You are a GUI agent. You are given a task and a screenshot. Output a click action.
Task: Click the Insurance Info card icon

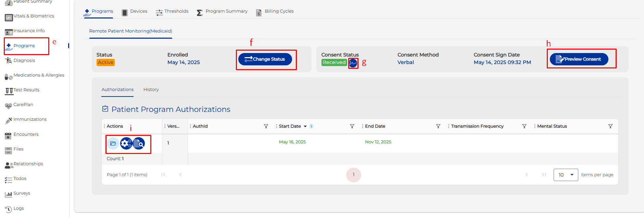click(9, 32)
